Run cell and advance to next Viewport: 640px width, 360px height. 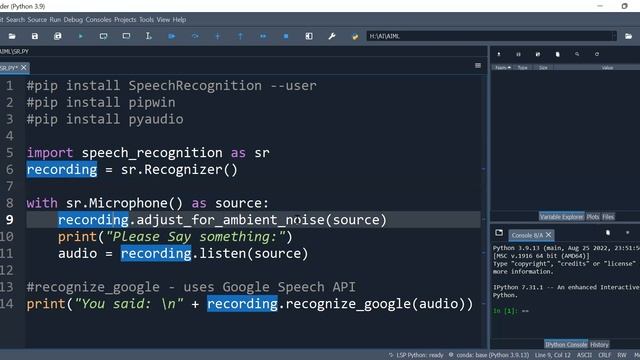(x=126, y=36)
